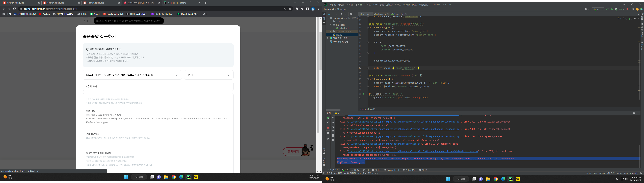Expand the 외부 라이브러리 node
Screen dimensions: 644x183
point(328,38)
